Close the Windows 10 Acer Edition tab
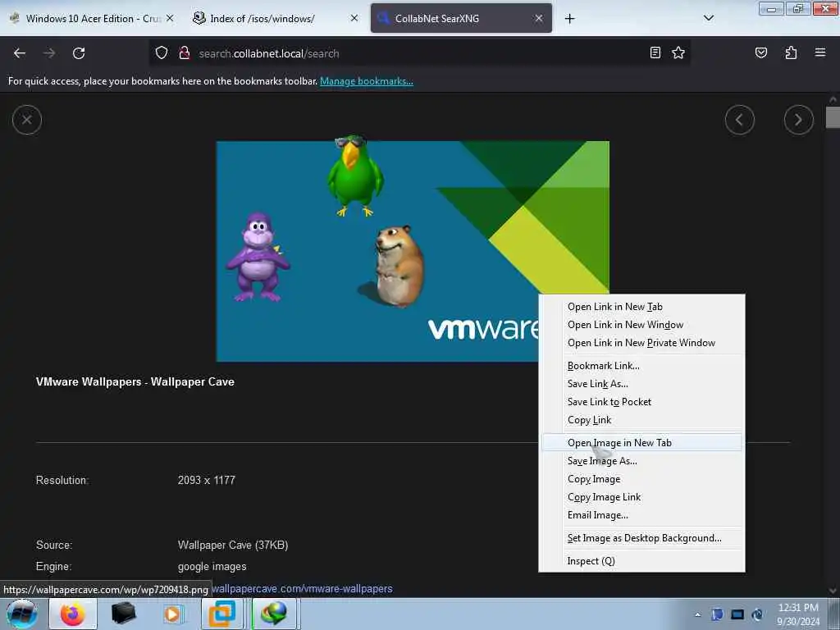Image resolution: width=840 pixels, height=630 pixels. click(x=170, y=18)
